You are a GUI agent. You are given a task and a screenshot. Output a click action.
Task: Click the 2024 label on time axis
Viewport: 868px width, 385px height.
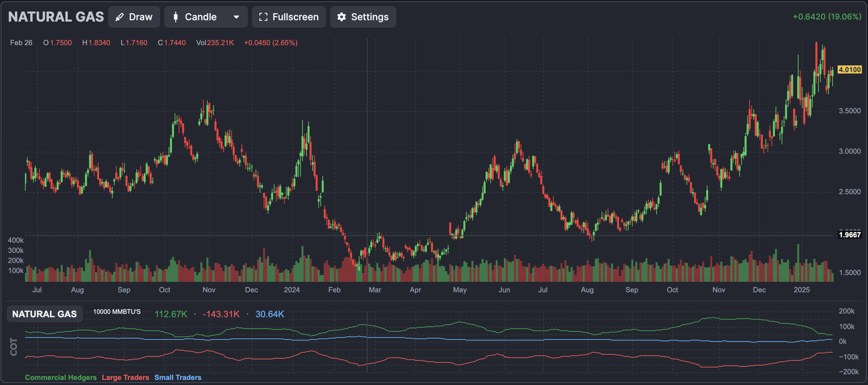pos(292,290)
